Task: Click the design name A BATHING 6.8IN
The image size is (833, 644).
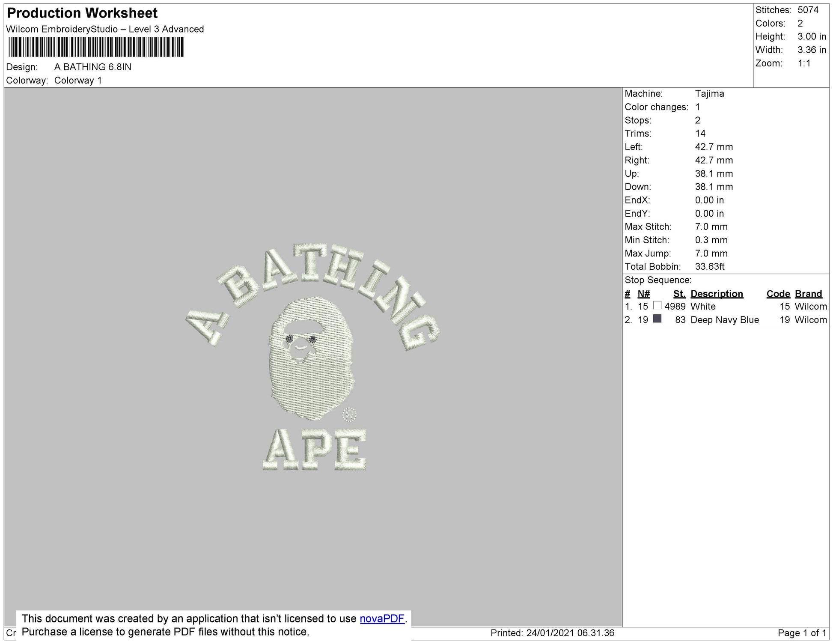Action: [93, 67]
